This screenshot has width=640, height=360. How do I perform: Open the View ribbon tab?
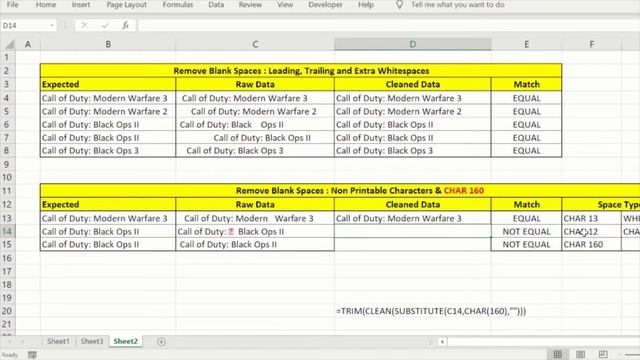pyautogui.click(x=285, y=5)
